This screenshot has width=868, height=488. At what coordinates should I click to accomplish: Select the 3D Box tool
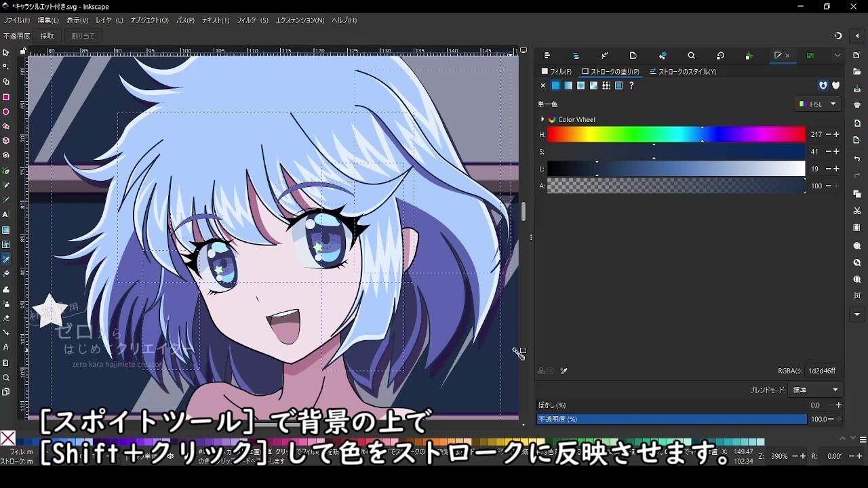click(x=6, y=141)
